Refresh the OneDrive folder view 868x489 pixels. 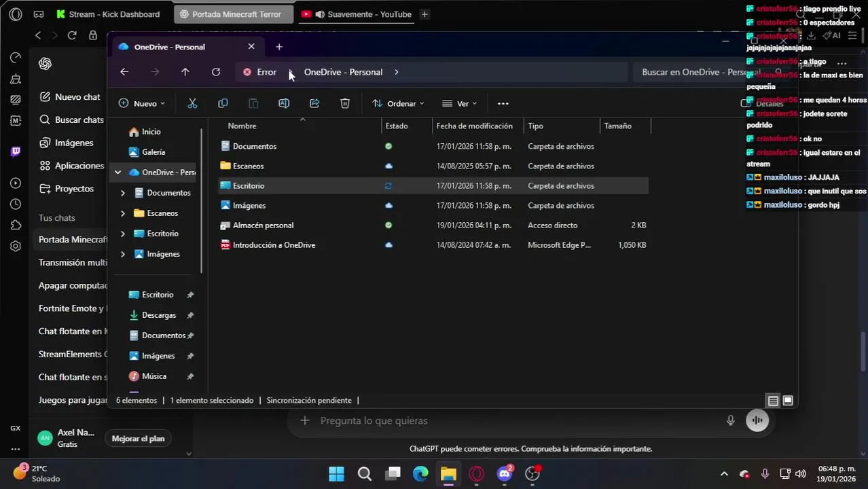click(x=216, y=72)
